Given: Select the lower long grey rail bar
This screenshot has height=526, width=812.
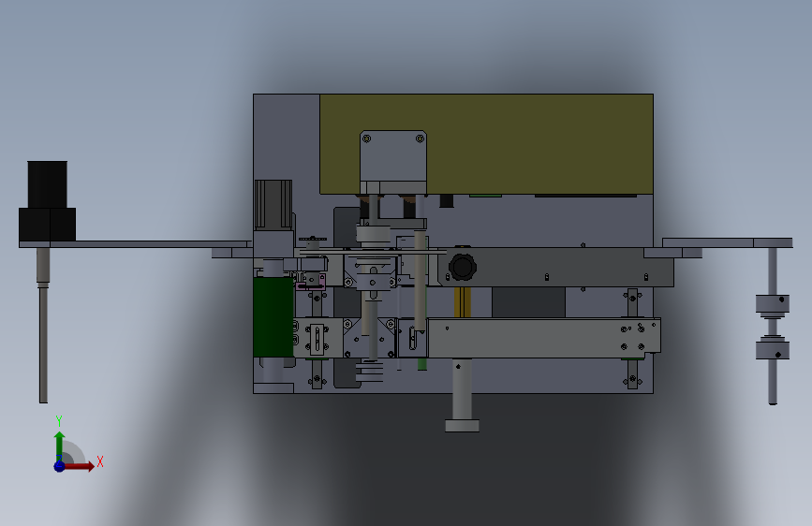Looking at the screenshot, I should (x=544, y=338).
